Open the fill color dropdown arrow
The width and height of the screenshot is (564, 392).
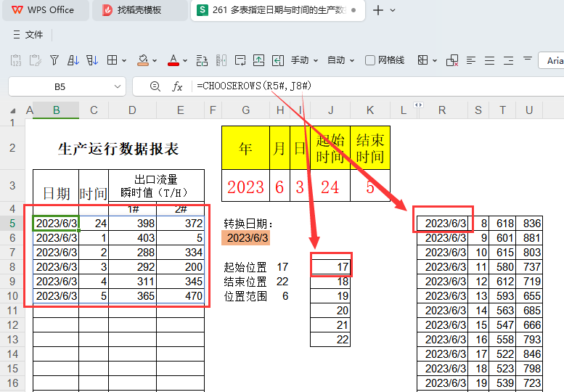pyautogui.click(x=155, y=60)
